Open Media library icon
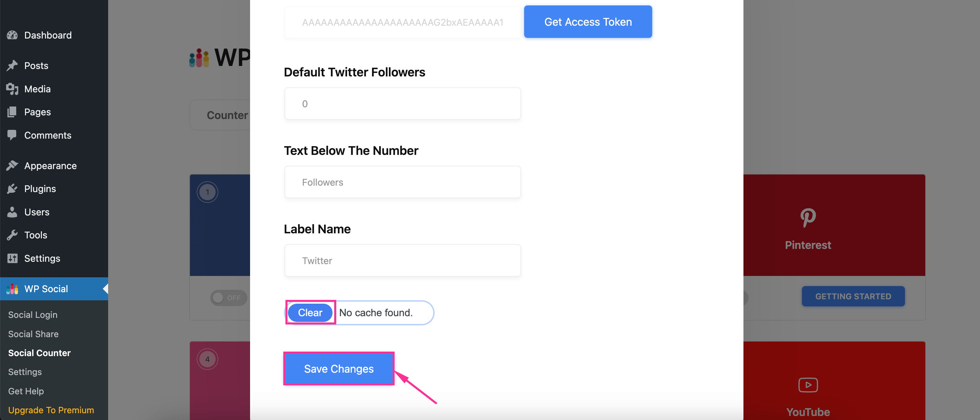Image resolution: width=980 pixels, height=420 pixels. click(13, 89)
